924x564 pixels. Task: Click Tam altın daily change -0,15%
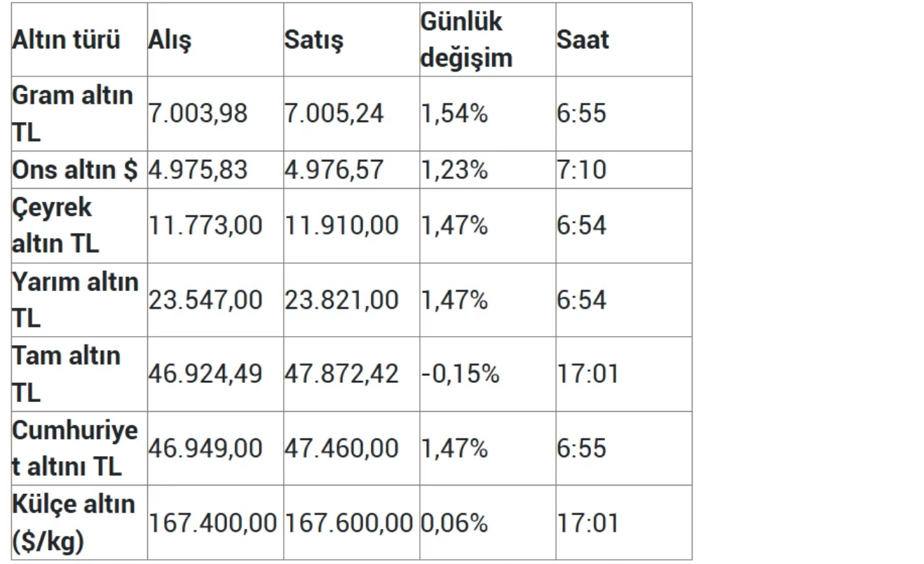pyautogui.click(x=460, y=374)
